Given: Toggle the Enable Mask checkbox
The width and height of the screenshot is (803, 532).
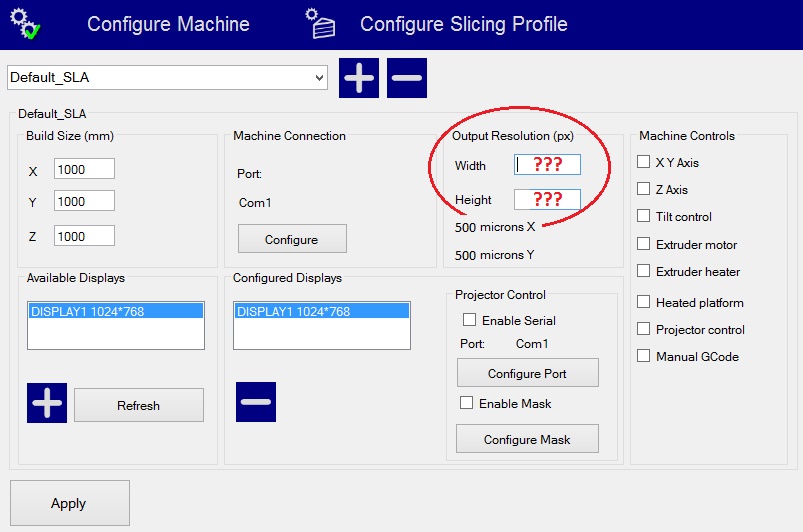Looking at the screenshot, I should point(466,404).
